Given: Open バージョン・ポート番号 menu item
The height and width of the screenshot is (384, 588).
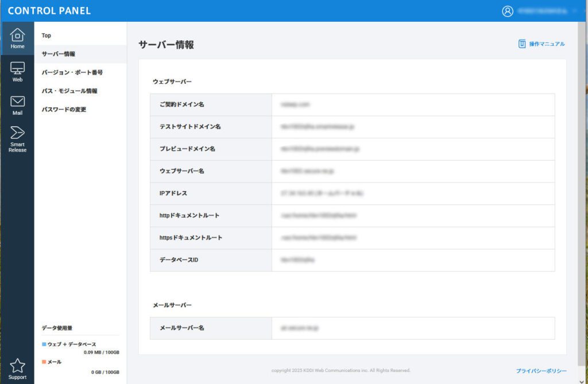Looking at the screenshot, I should pos(80,72).
